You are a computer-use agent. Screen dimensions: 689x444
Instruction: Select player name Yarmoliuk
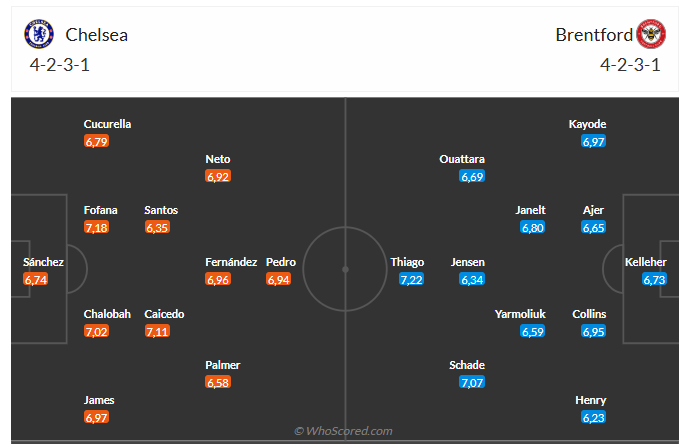pos(520,314)
